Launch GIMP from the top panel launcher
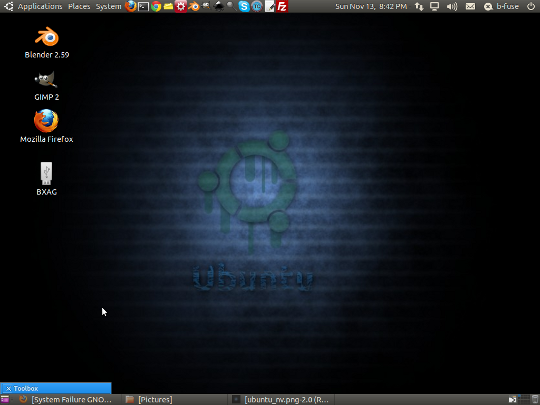This screenshot has height=405, width=540. click(x=206, y=6)
